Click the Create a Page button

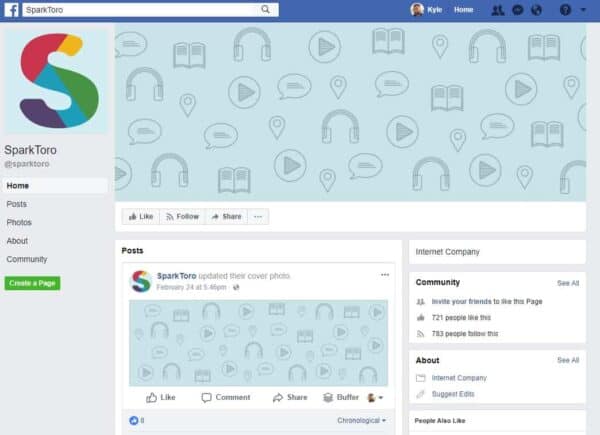33,283
